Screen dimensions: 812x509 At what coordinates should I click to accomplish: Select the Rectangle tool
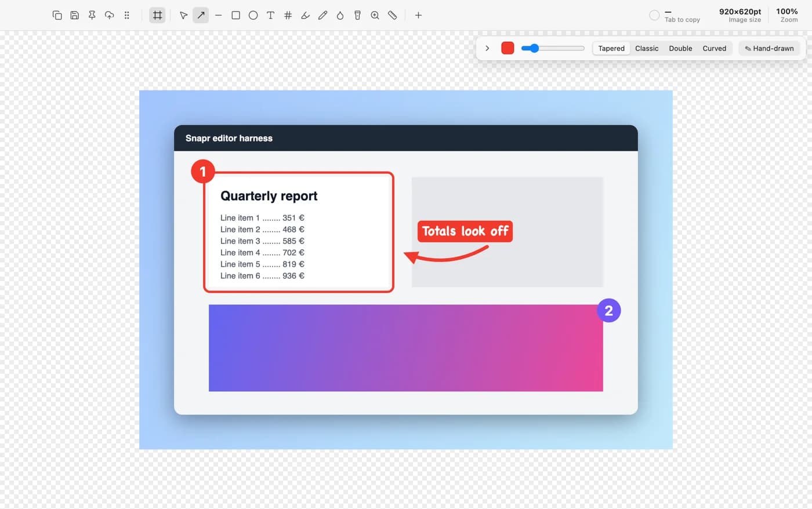coord(235,15)
